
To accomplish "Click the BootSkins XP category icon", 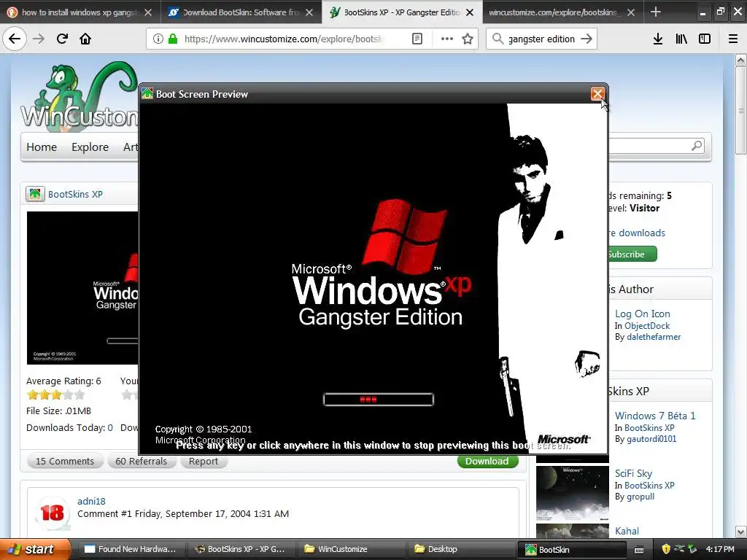I will point(35,194).
